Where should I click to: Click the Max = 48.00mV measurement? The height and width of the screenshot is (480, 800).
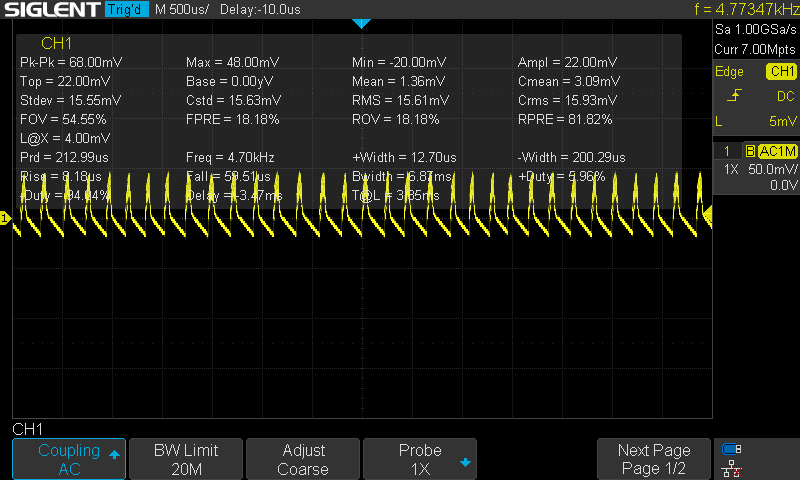point(232,62)
